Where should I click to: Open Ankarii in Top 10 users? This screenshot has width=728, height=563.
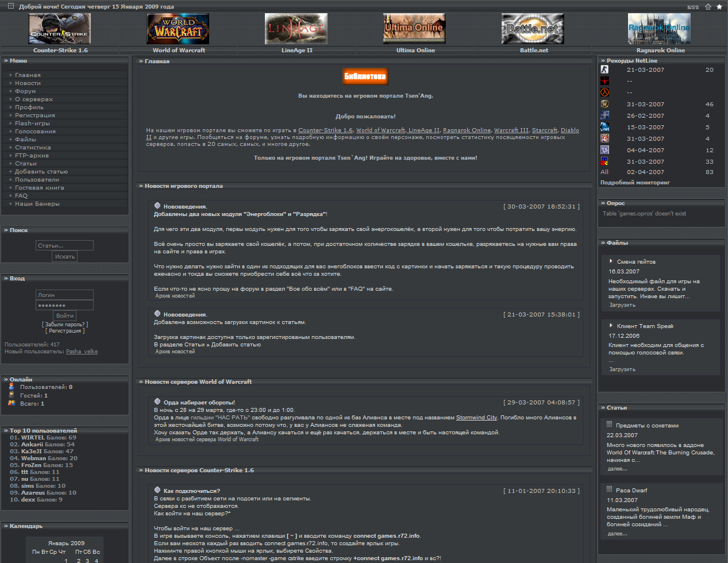(x=32, y=445)
